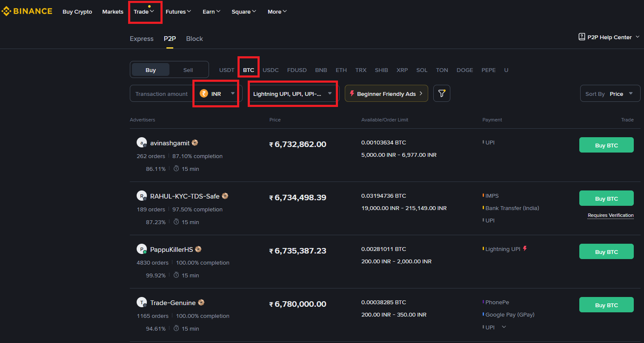Click RAHUL-KYC-TDS-Safe avatar icon

[142, 196]
